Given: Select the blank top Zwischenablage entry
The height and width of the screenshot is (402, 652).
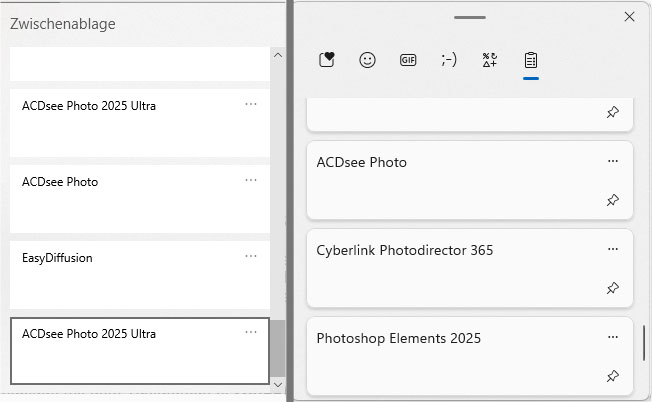Looking at the screenshot, I should tap(140, 64).
